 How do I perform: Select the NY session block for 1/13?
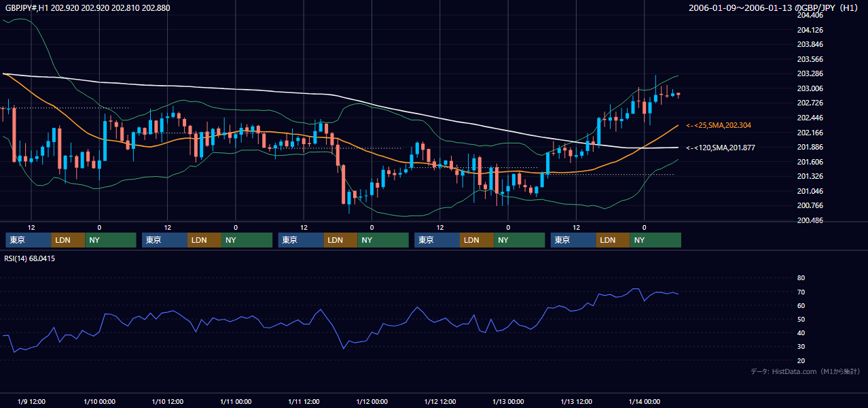click(656, 240)
